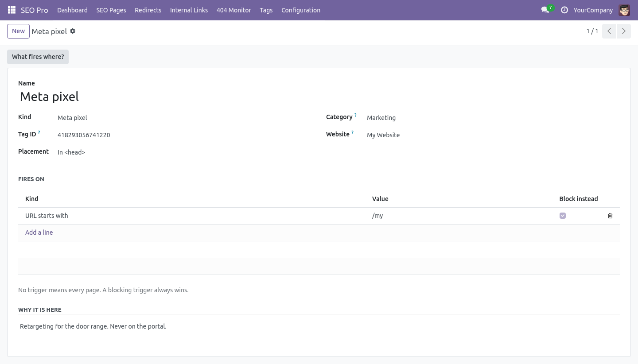Click Add a line link
This screenshot has height=364, width=638.
pos(39,232)
